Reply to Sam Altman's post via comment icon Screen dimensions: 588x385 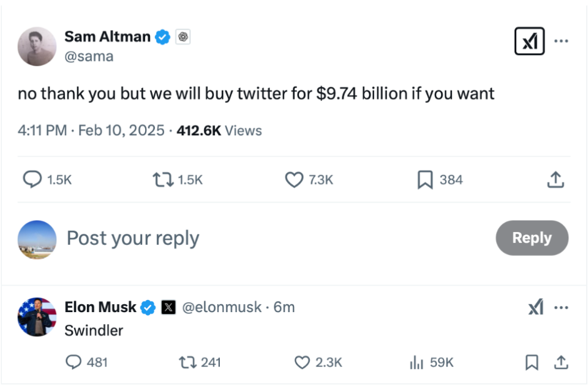[32, 179]
